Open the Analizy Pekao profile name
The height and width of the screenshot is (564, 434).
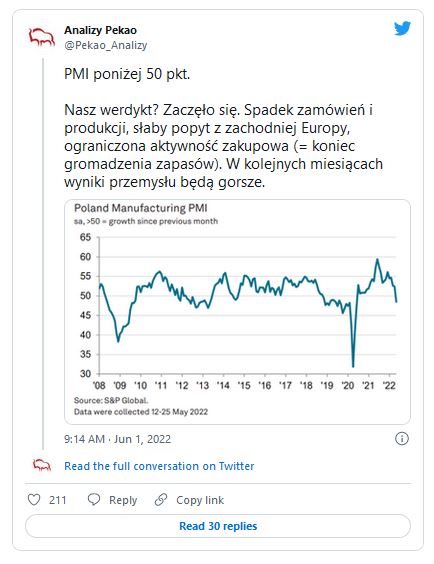click(x=100, y=30)
